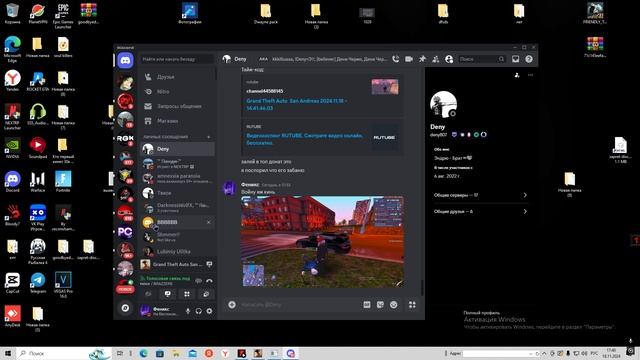
Task: Expand Общие серверы (mutual servers) in profile
Action: coord(480,195)
